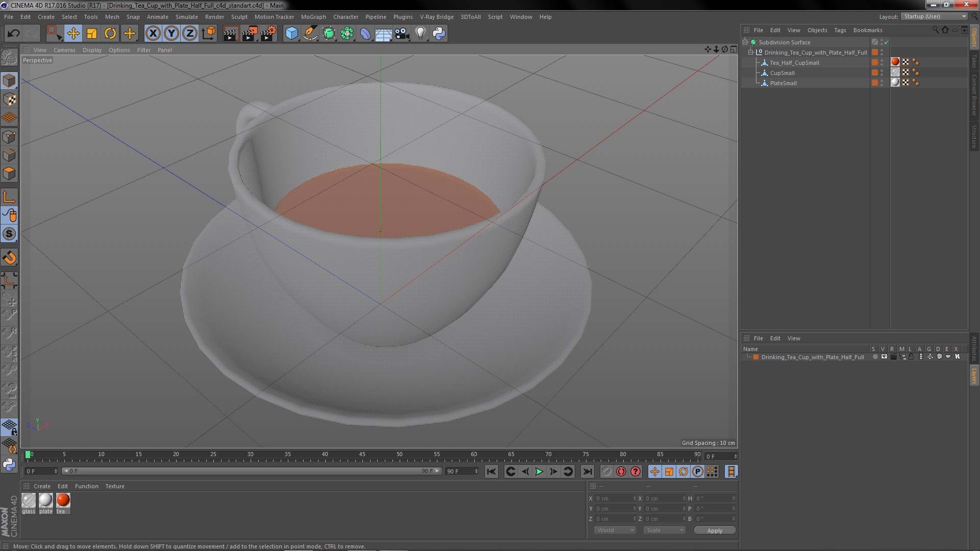
Task: Select the tea material swatch
Action: 63,500
